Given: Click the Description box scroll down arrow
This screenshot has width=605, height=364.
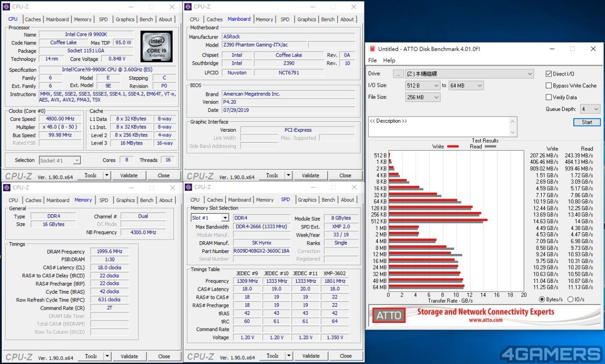Looking at the screenshot, I should [513, 133].
